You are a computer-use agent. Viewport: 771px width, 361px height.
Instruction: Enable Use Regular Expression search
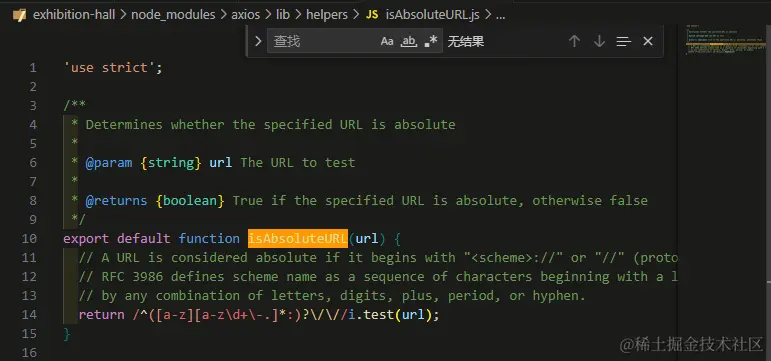431,41
